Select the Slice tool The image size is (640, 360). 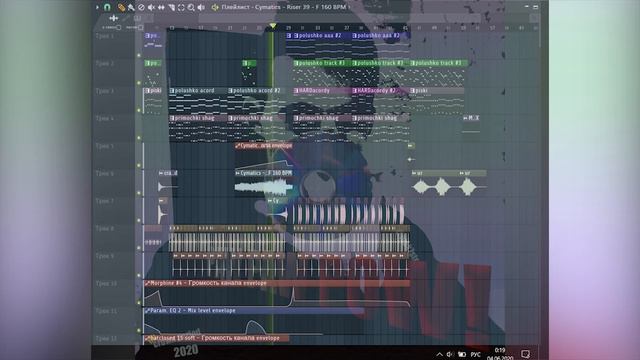click(171, 7)
